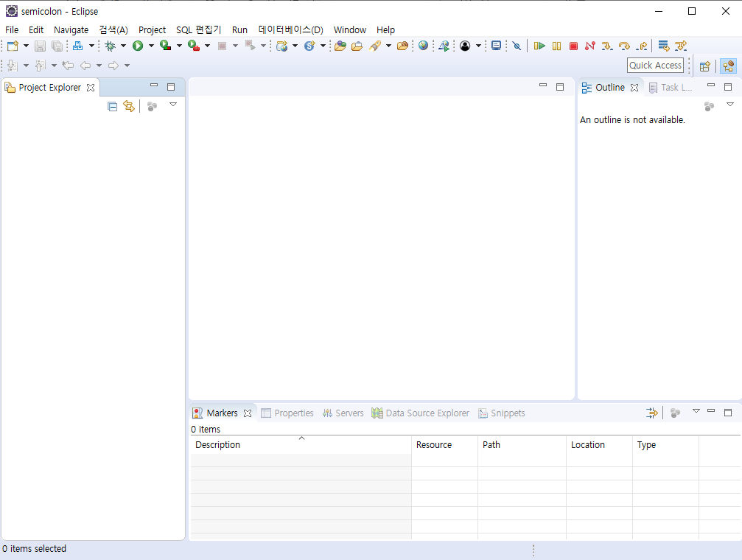Screen dimensions: 742x560
Task: Open the Web Browser globe icon
Action: tap(424, 46)
